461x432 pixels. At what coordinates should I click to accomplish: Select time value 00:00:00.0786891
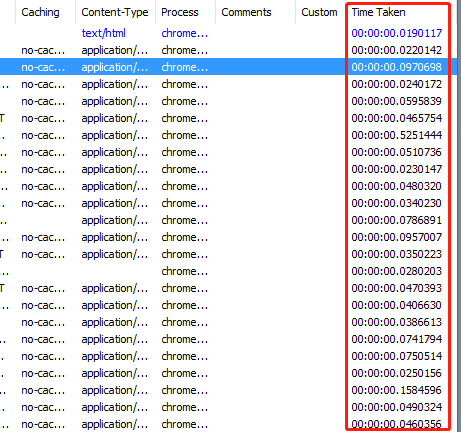pos(397,220)
